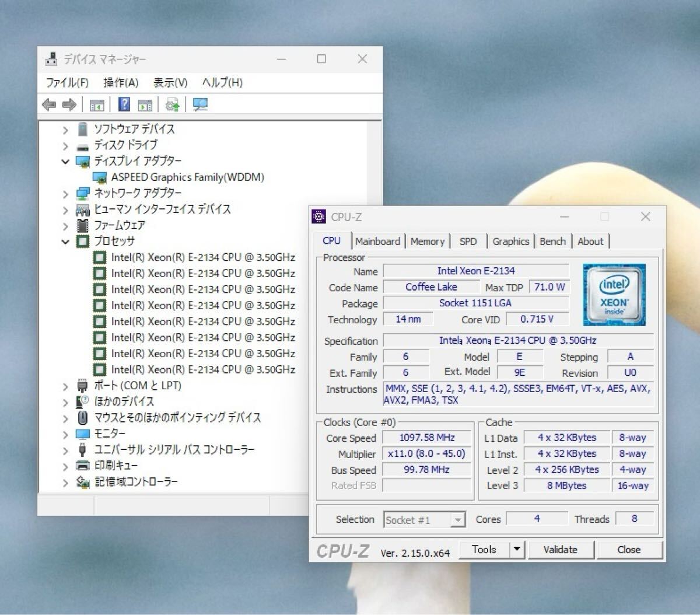Open the Tools dropdown arrow in CPU-Z
The width and height of the screenshot is (700, 615).
[517, 550]
